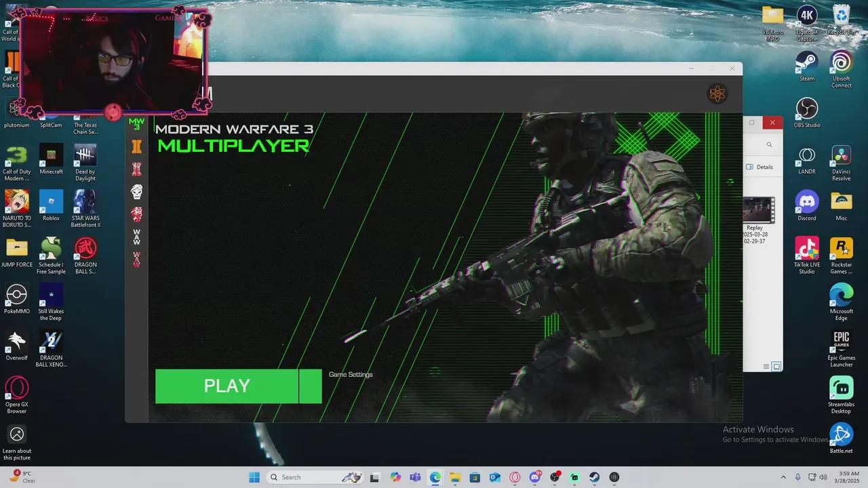Open Microsoft Store from the taskbar
868x488 pixels.
(475, 477)
